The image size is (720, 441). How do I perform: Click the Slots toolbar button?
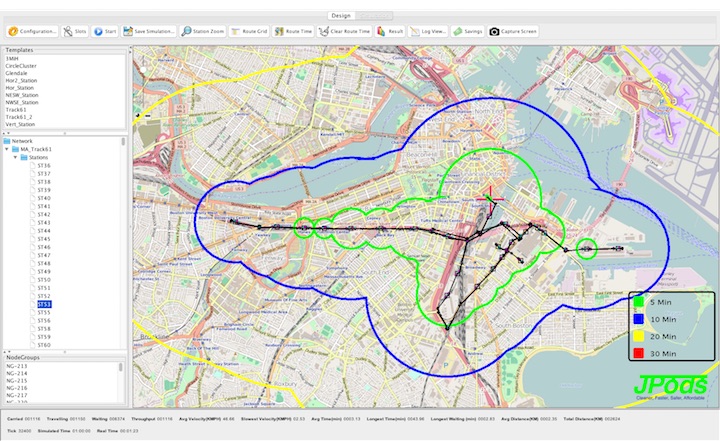75,31
